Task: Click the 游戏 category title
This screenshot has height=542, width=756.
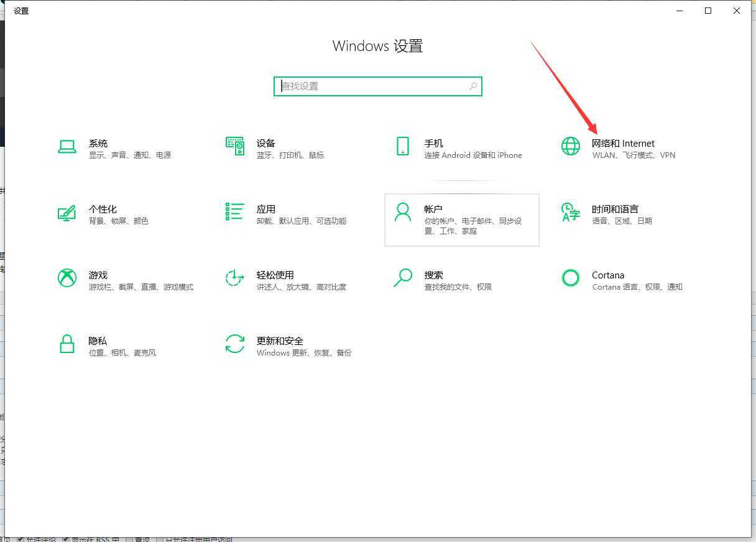Action: click(98, 275)
